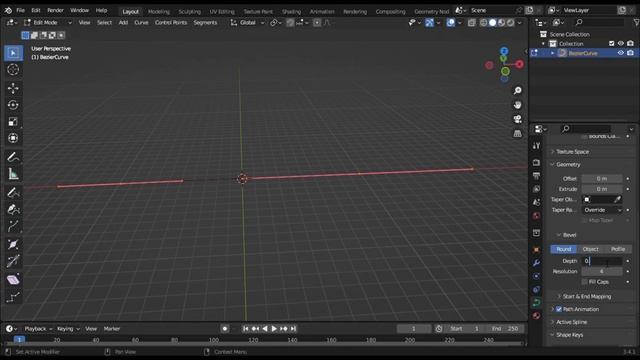Collapse the Bevel subpanel

(569, 235)
